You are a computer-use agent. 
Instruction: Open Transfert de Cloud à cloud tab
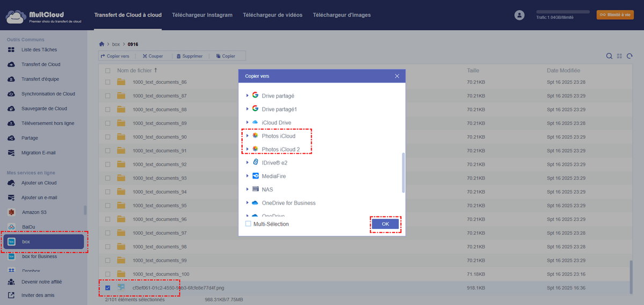coord(128,15)
